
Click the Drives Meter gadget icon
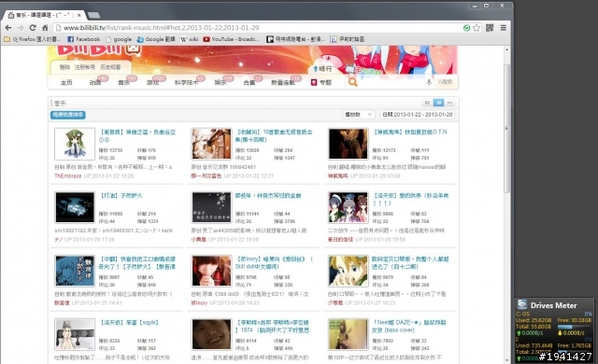pyautogui.click(x=522, y=304)
